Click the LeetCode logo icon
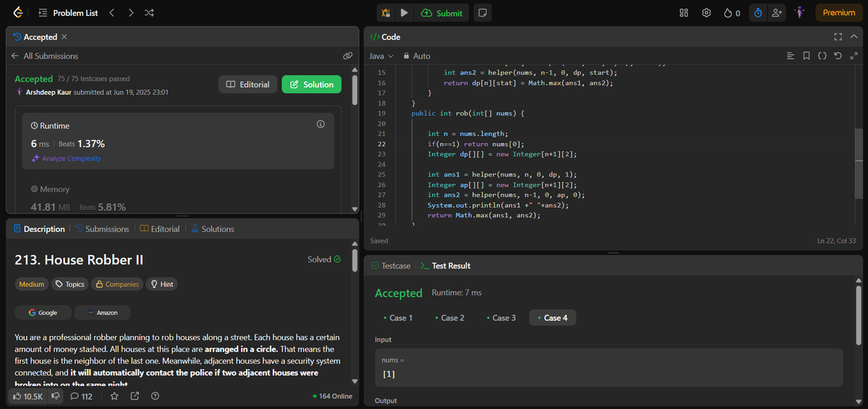 18,13
